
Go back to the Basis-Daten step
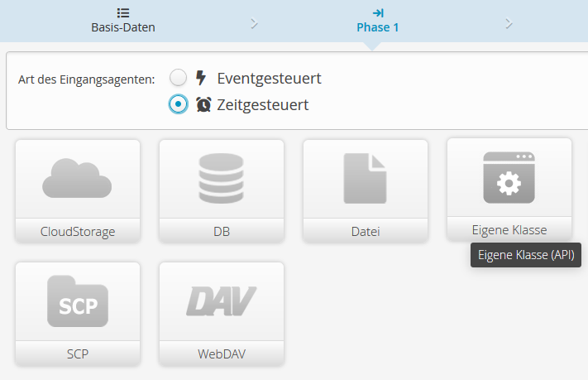123,26
